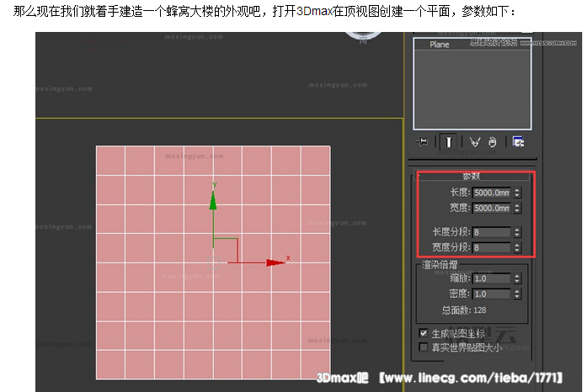The image size is (587, 392).
Task: Click the green Y axis arrow of gizmo
Action: pos(213,200)
